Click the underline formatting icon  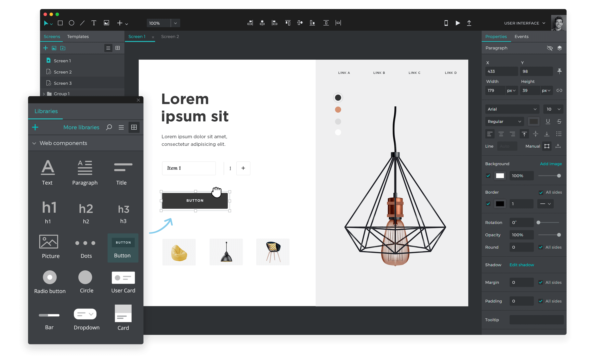tap(547, 121)
